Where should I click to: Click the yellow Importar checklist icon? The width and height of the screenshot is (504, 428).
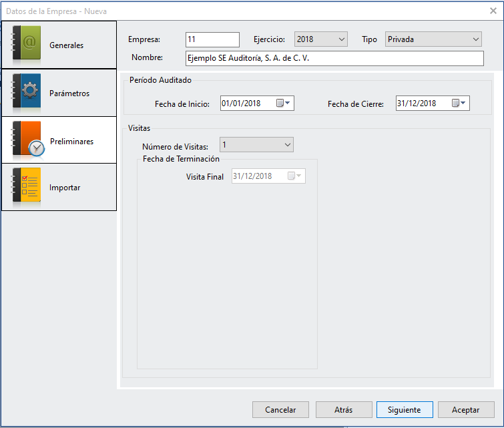[x=27, y=187]
